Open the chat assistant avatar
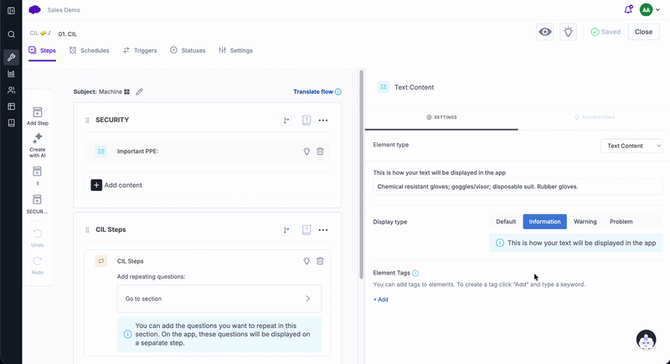Image resolution: width=670 pixels, height=364 pixels. pos(646,340)
